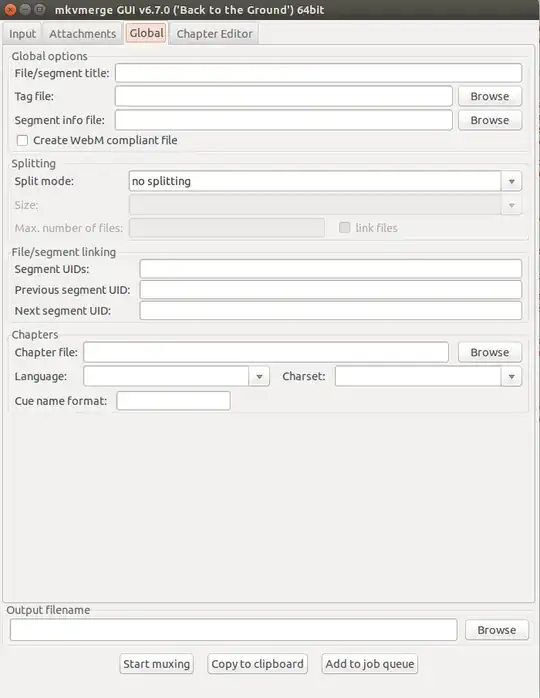This screenshot has width=540, height=698.
Task: Maximize the mkvmerge GUI window
Action: [x=40, y=9]
